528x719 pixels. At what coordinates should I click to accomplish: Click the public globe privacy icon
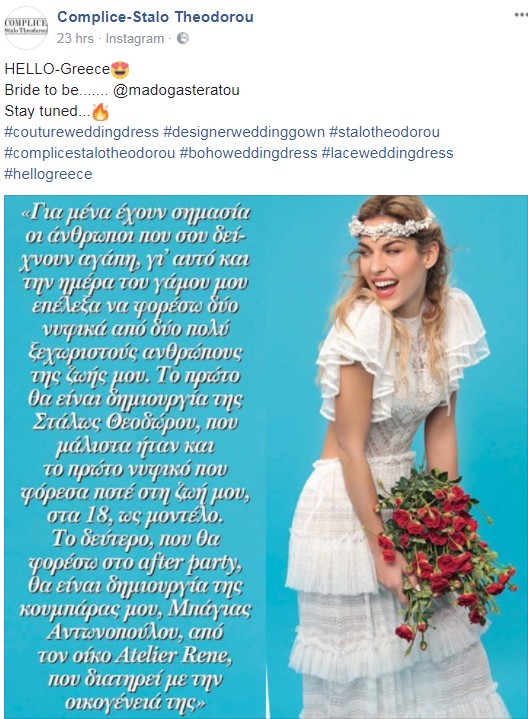tap(183, 38)
